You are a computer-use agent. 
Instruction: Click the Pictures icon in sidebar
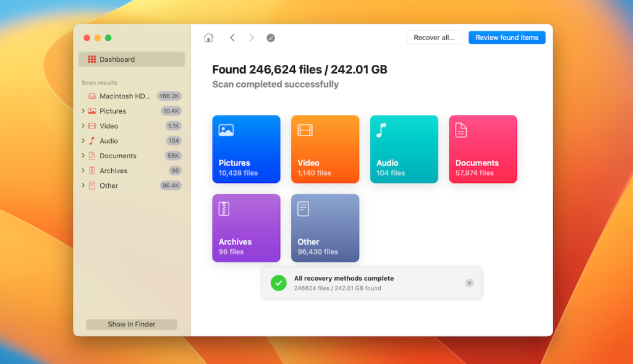pyautogui.click(x=92, y=111)
